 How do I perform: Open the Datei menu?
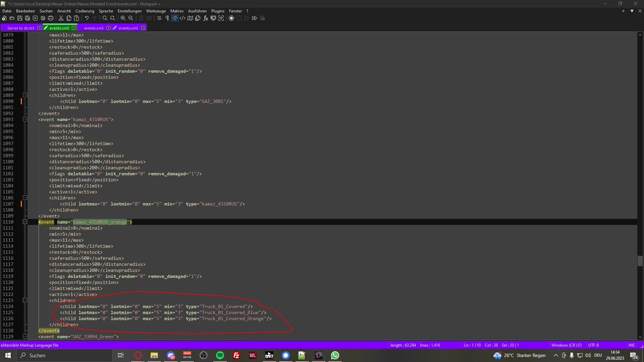pos(7,11)
